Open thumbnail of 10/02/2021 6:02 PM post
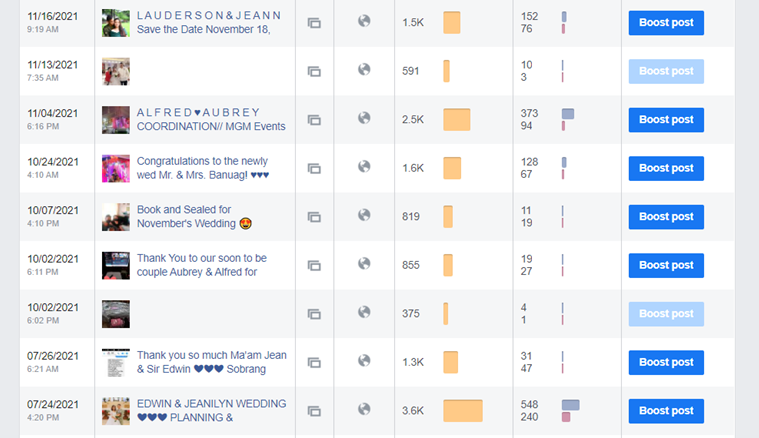The height and width of the screenshot is (438, 759). [x=116, y=314]
